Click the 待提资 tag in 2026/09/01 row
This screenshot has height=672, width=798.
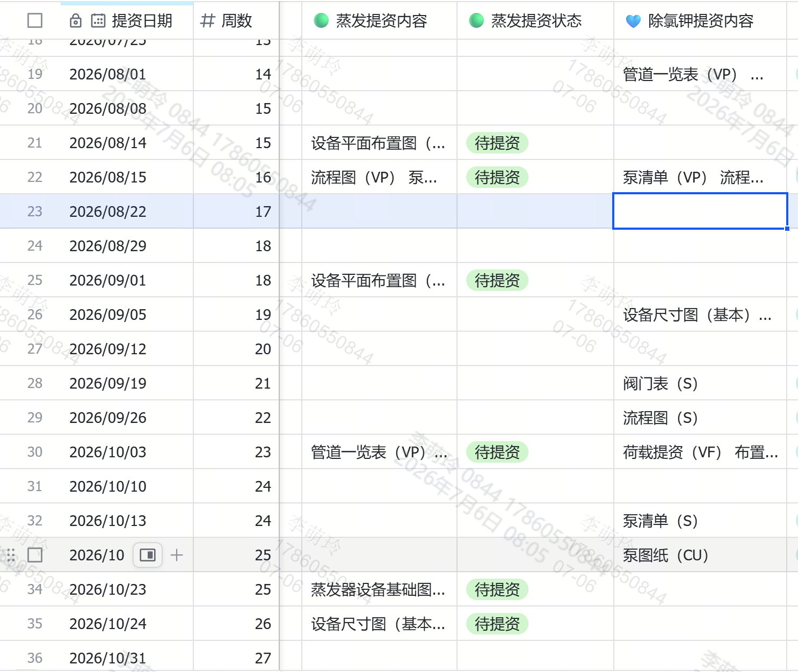497,280
